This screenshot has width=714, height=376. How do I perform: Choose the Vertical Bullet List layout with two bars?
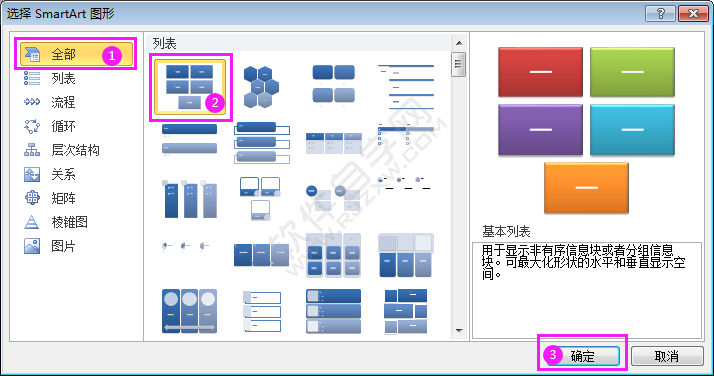tap(189, 140)
